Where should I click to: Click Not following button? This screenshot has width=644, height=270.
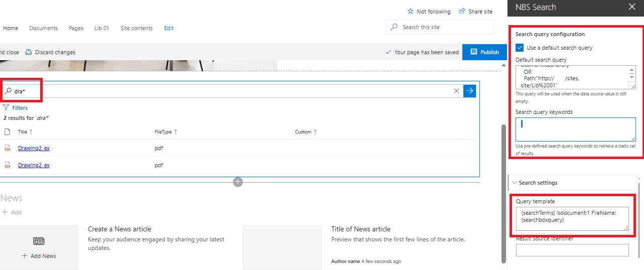click(x=429, y=11)
